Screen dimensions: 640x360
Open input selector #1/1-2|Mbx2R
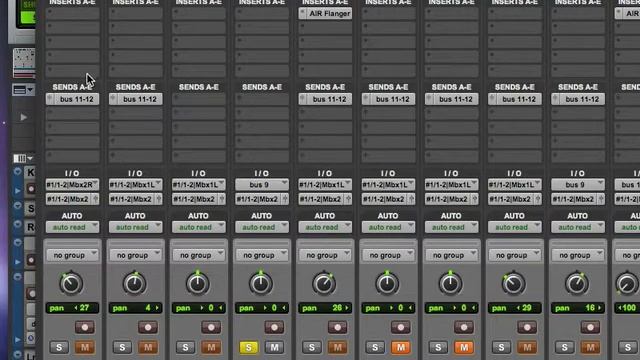pyautogui.click(x=72, y=184)
